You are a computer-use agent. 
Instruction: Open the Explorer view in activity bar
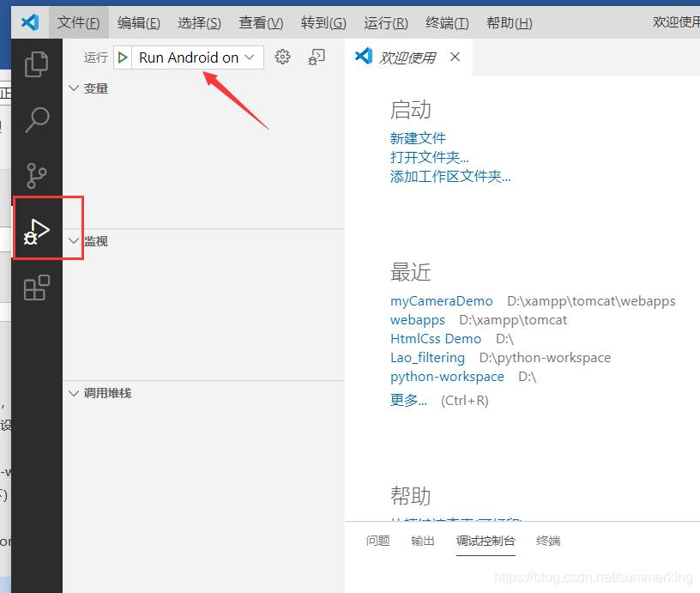point(37,64)
